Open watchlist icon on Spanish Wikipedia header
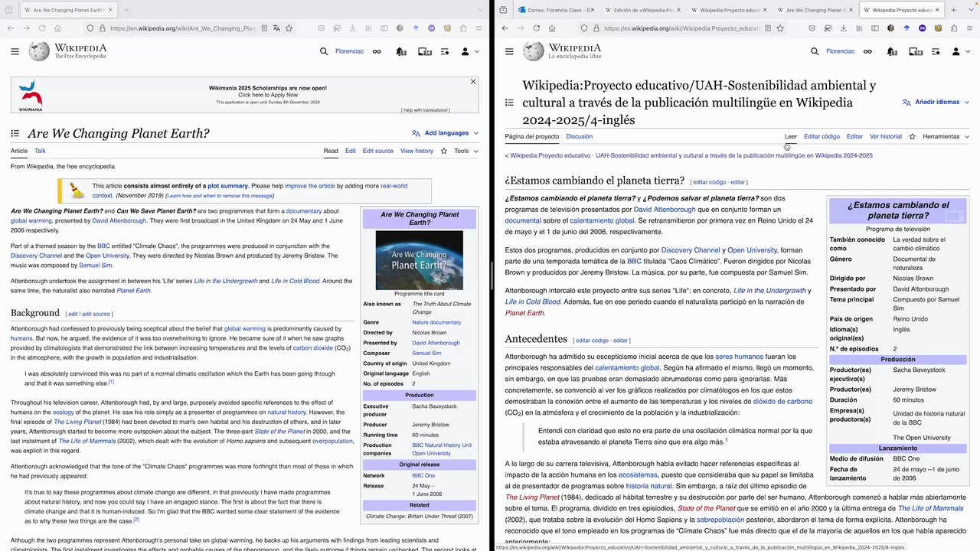The height and width of the screenshot is (551, 980). tap(936, 51)
